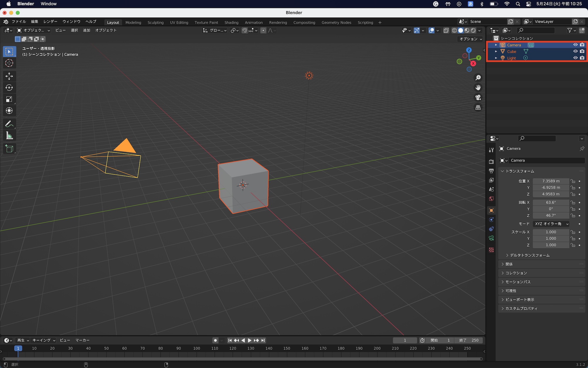Image resolution: width=588 pixels, height=368 pixels.
Task: Toggle lock on Location X
Action: pyautogui.click(x=573, y=181)
